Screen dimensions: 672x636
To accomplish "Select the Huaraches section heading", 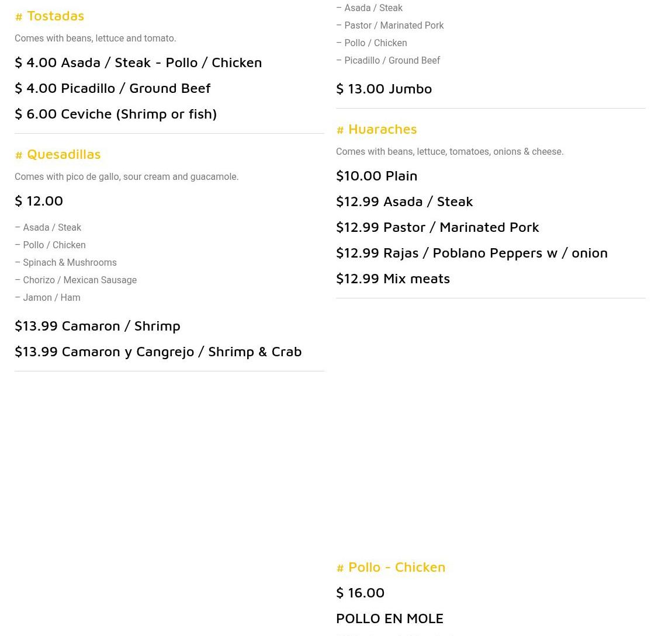I will click(382, 129).
